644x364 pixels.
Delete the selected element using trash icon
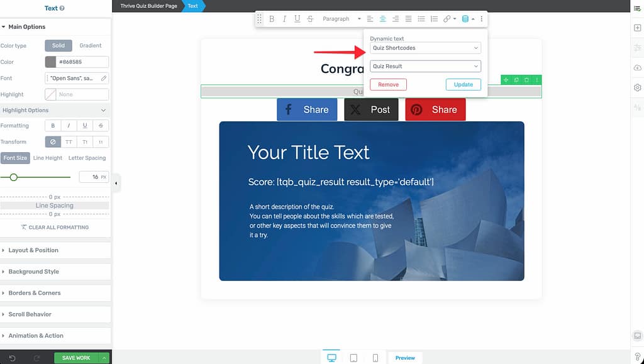click(526, 80)
